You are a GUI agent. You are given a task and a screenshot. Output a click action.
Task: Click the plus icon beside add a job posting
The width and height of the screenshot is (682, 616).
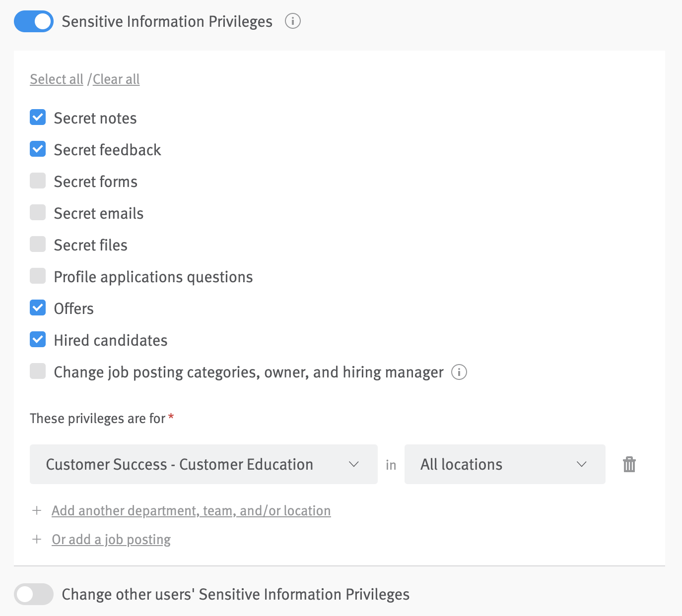[37, 539]
